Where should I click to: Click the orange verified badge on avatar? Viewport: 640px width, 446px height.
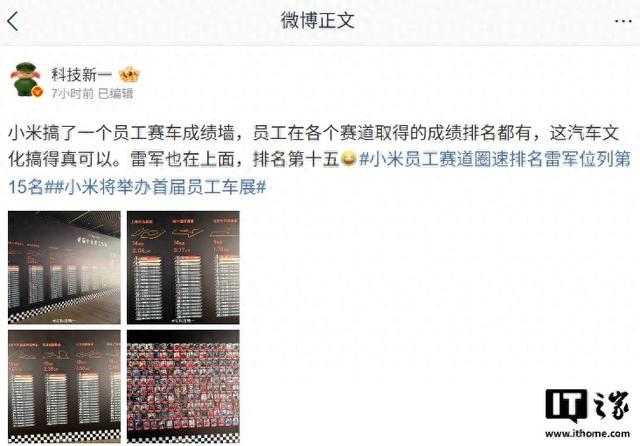[x=38, y=92]
